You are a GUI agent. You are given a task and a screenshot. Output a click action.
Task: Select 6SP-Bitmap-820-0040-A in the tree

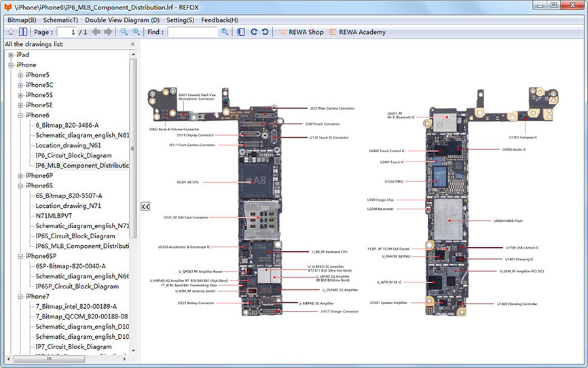tap(71, 266)
